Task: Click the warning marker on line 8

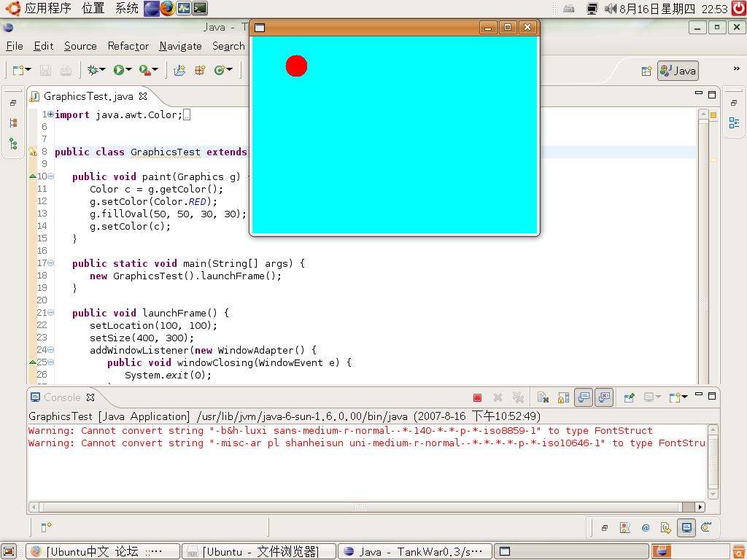Action: pyautogui.click(x=32, y=152)
